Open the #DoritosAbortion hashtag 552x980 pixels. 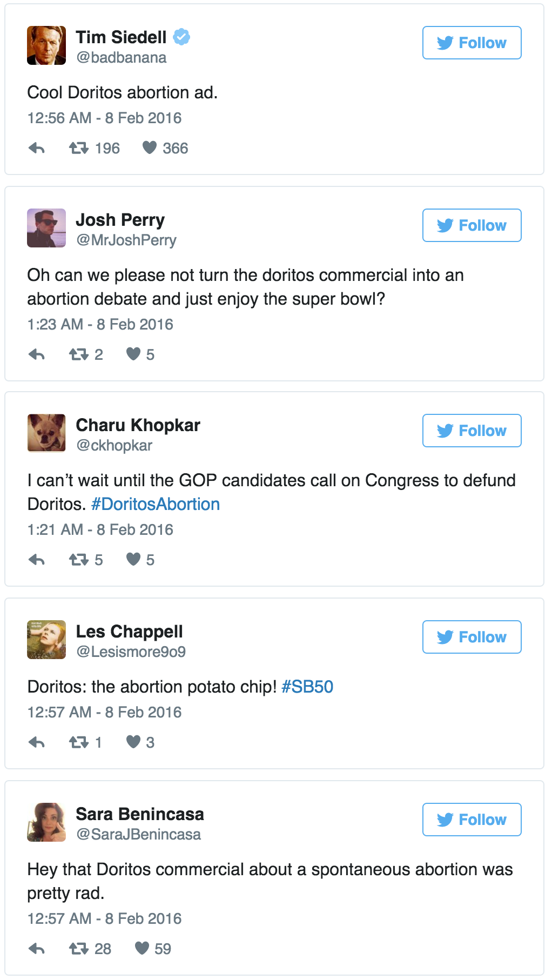pyautogui.click(x=156, y=504)
